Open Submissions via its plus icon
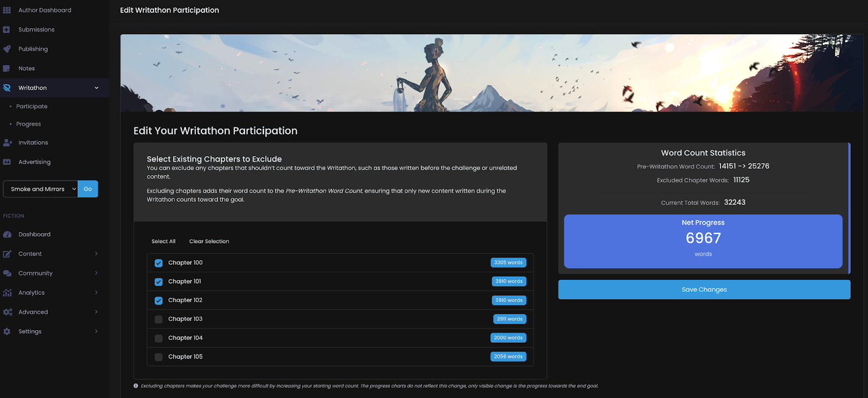868x398 pixels. (7, 30)
